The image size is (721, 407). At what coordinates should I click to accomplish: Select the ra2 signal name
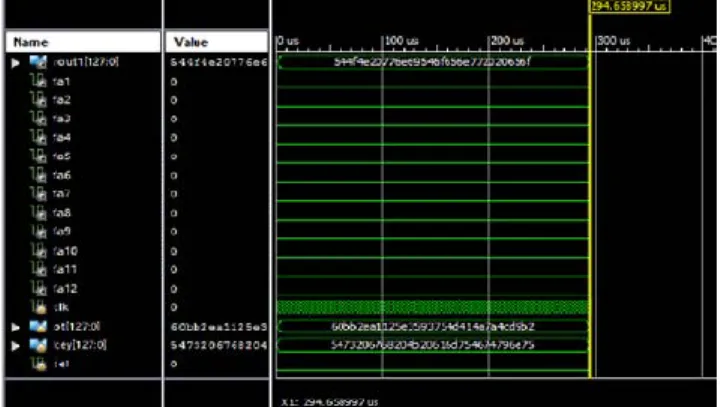[62, 100]
